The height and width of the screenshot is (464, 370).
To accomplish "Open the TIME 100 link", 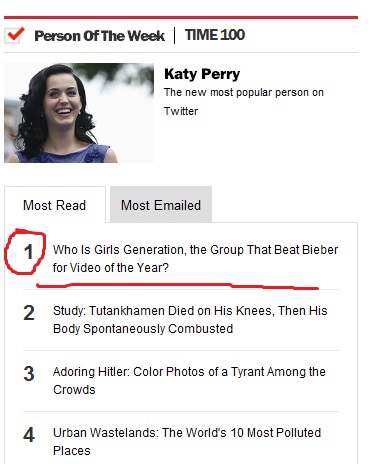I will point(215,35).
